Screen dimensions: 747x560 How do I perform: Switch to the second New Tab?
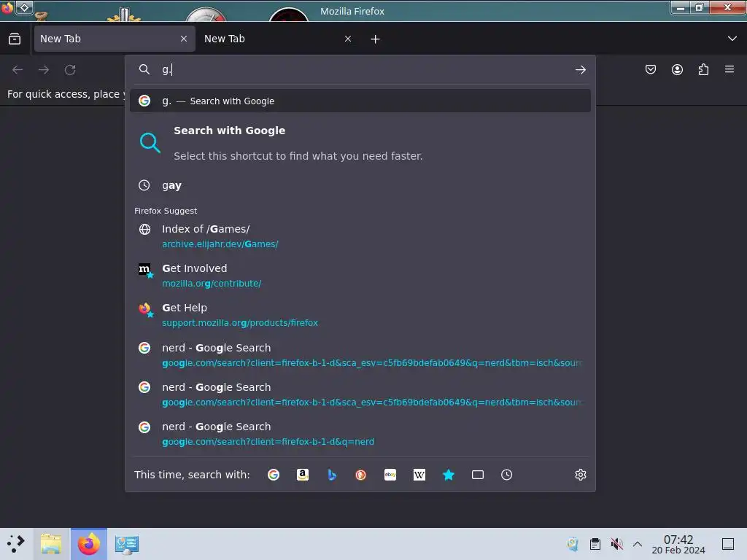click(x=278, y=39)
